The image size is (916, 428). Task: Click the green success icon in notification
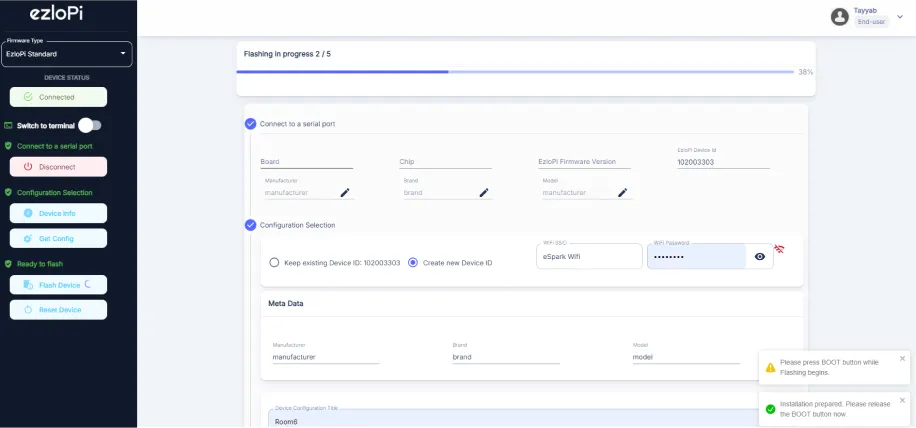point(771,409)
